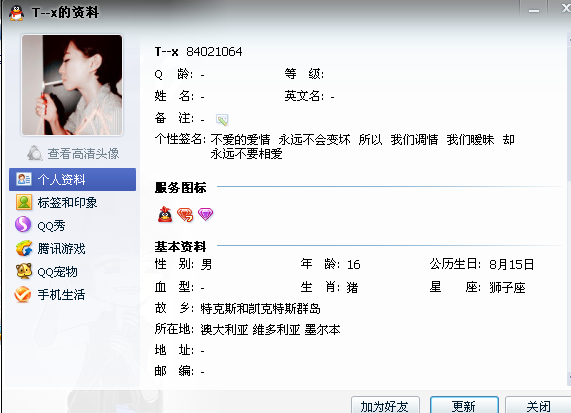The height and width of the screenshot is (413, 571).
Task: Click the QQ penguin logo in title bar
Action: [16, 12]
